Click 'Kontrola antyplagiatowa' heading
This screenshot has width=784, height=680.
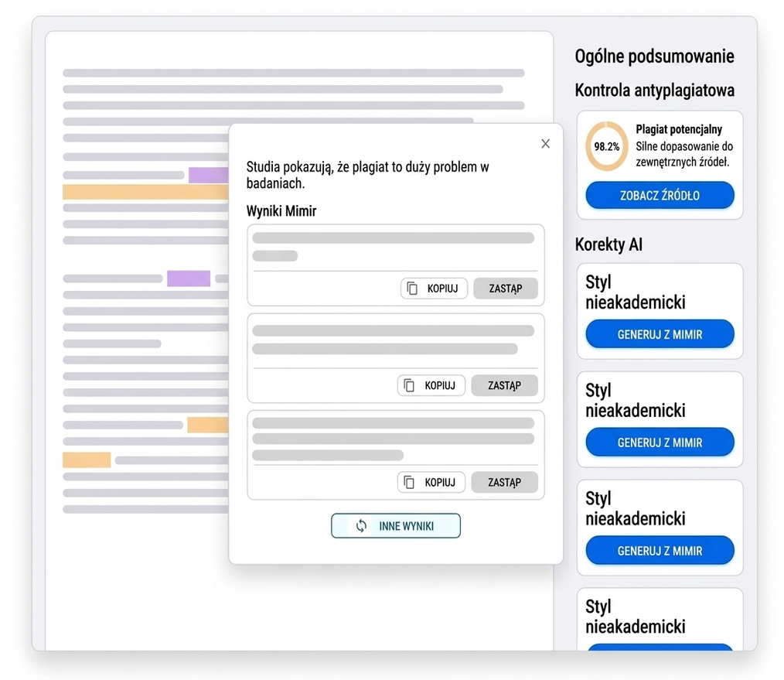654,90
